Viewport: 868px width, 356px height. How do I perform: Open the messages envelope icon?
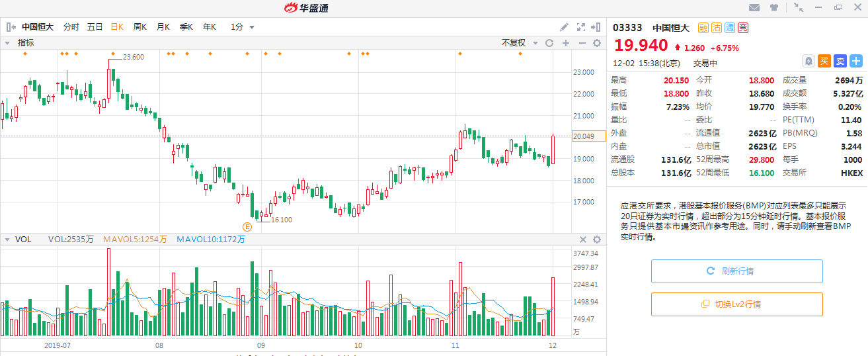754,8
